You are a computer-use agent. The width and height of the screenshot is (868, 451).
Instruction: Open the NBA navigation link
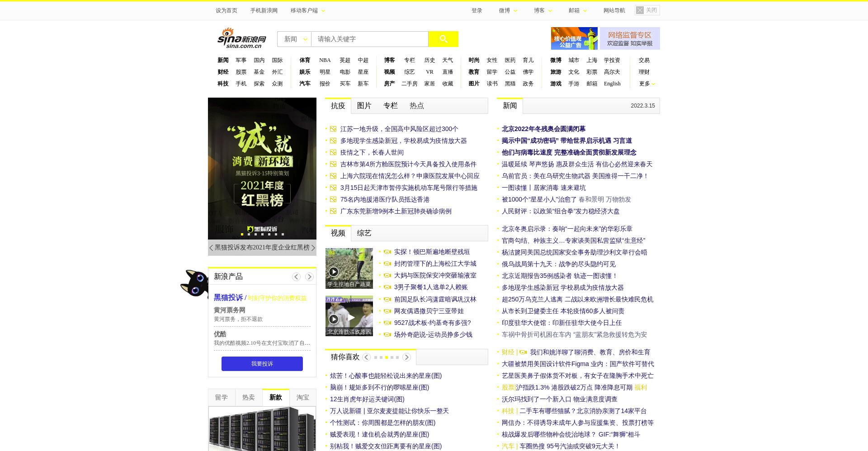point(325,60)
